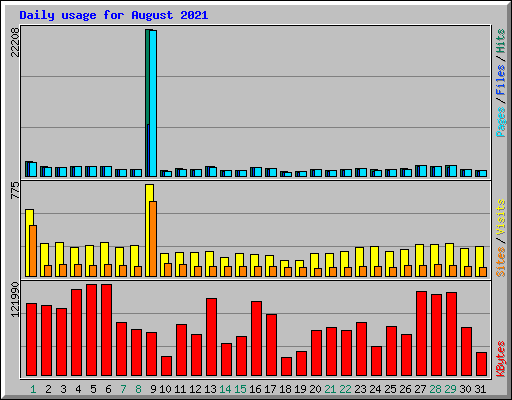512x400 pixels.
Task: Select the green Hits legend label
Action: pyautogui.click(x=501, y=41)
